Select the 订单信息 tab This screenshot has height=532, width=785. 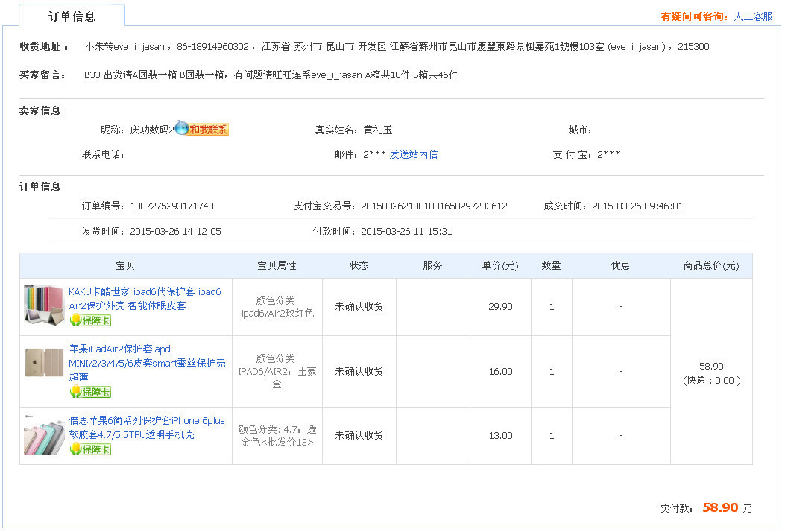coord(72,16)
